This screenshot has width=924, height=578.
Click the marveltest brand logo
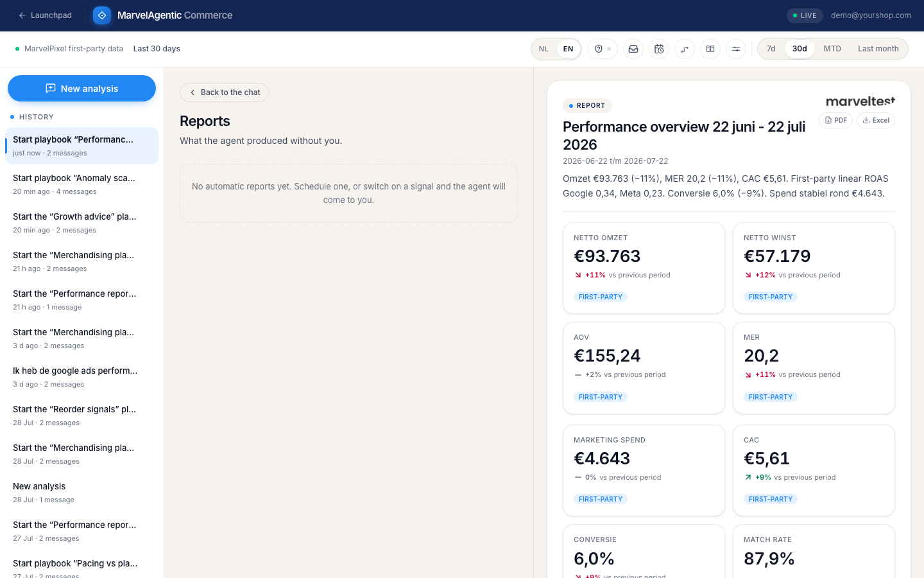[x=860, y=101]
